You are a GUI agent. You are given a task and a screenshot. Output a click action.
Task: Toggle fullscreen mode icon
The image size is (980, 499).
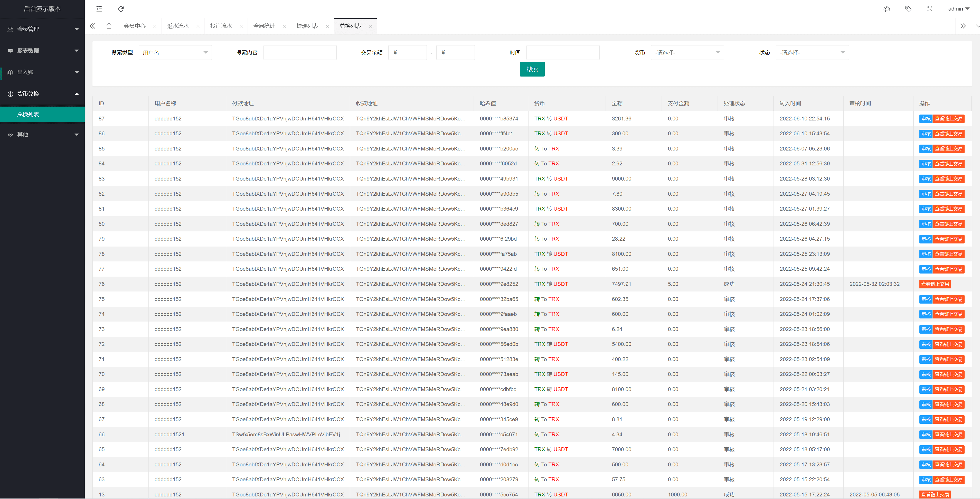pyautogui.click(x=930, y=9)
